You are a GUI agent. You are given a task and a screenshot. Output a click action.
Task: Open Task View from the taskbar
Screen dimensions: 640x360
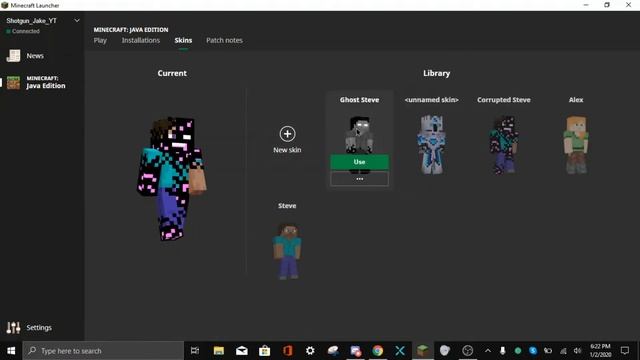[195, 351]
